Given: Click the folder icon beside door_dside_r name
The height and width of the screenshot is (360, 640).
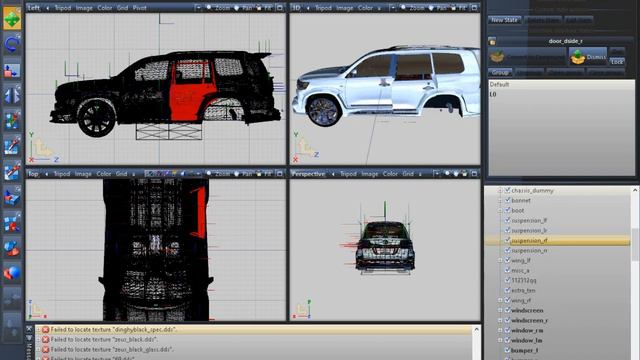Looking at the screenshot, I should coord(492,41).
